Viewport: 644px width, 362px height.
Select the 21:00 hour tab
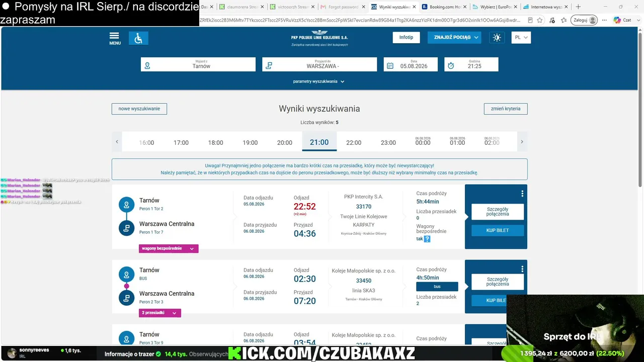point(319,142)
